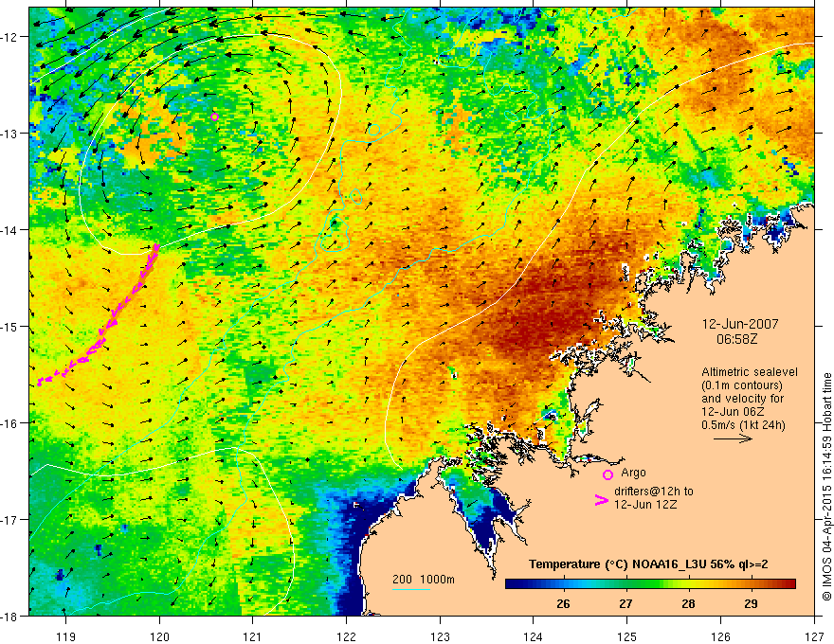Click longitude axis label 124
Viewport: 834px width, 644px height.
point(534,636)
